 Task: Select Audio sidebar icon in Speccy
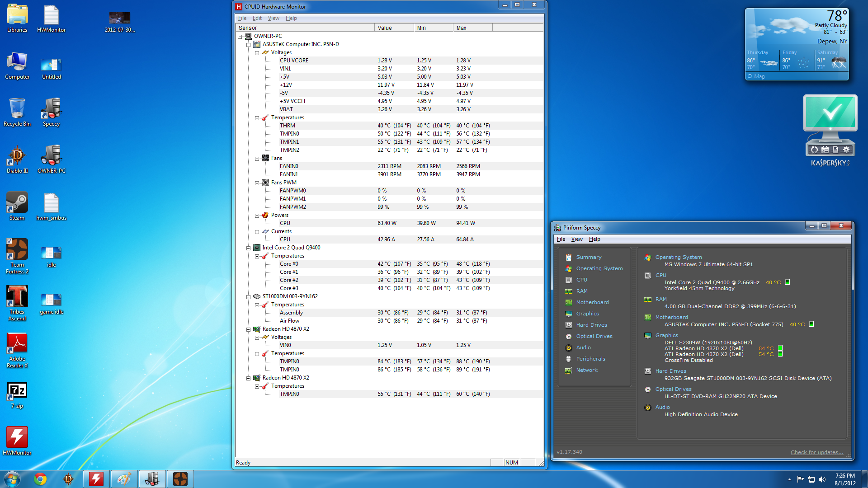click(x=569, y=347)
